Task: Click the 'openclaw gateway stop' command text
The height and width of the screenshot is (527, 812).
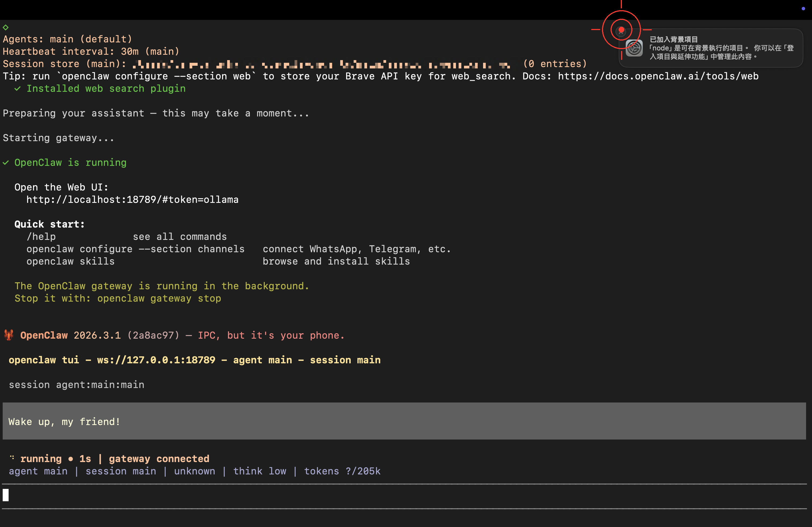Action: point(159,299)
